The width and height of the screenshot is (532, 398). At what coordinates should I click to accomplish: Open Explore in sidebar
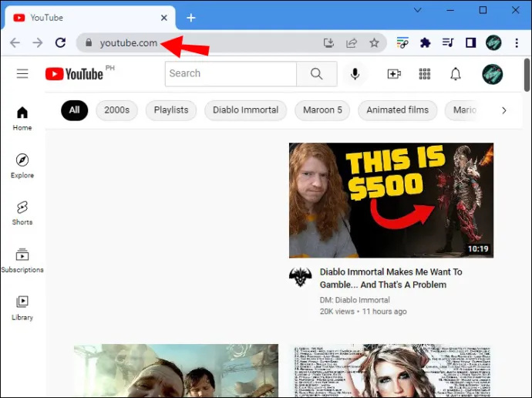click(x=22, y=167)
